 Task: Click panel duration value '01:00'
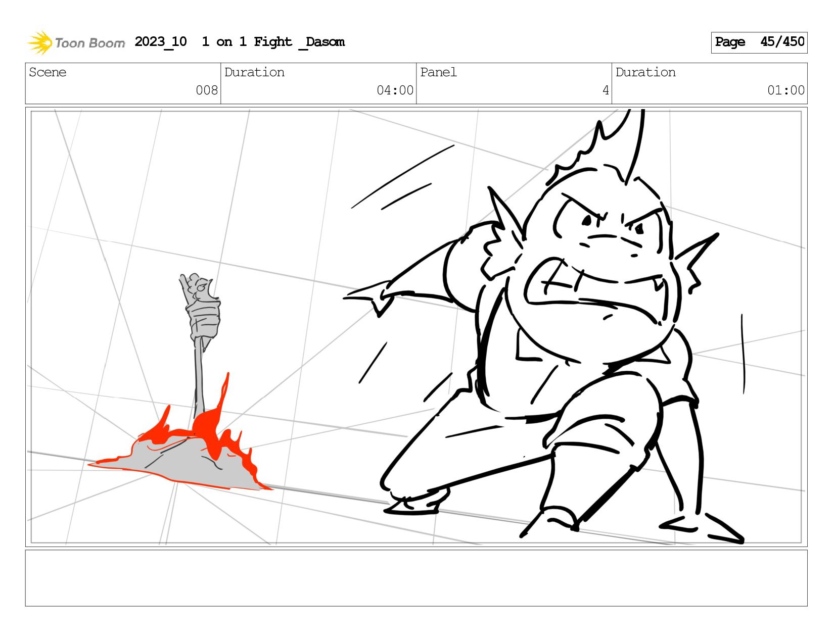(786, 90)
